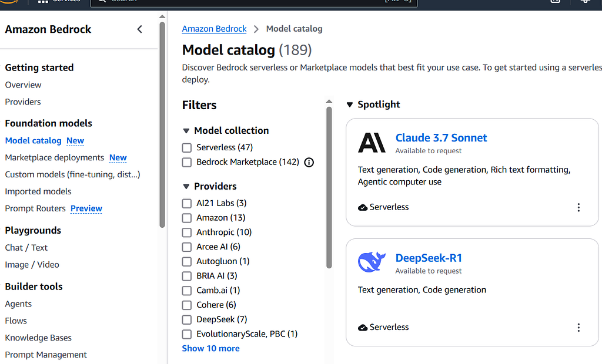This screenshot has height=364, width=602.
Task: Click the DeepSeek whale logo
Action: (372, 262)
